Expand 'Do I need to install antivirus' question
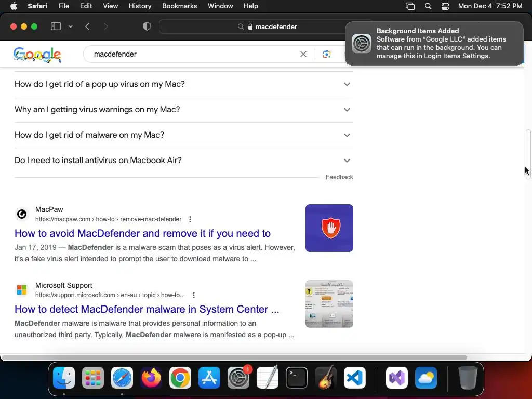The height and width of the screenshot is (399, 532). click(x=183, y=161)
